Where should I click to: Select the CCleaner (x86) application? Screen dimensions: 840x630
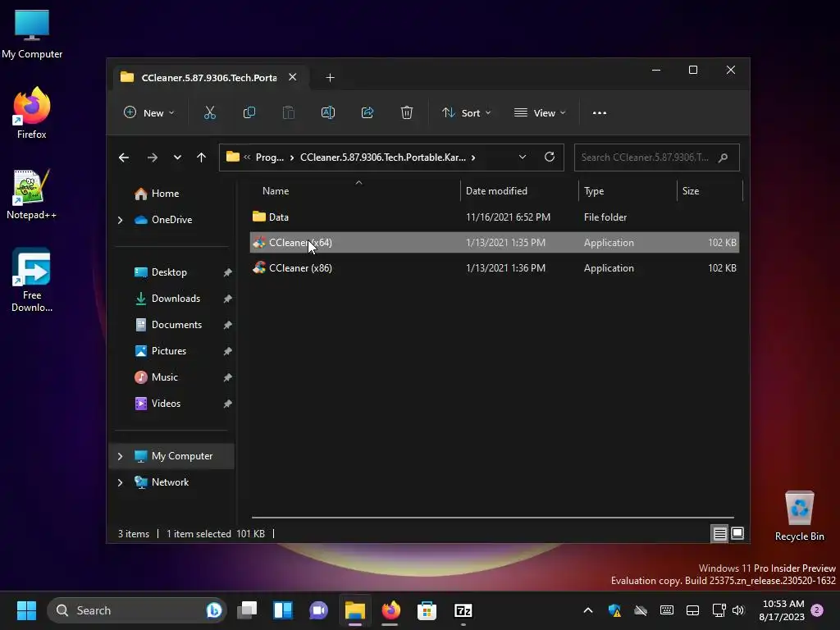tap(495, 268)
